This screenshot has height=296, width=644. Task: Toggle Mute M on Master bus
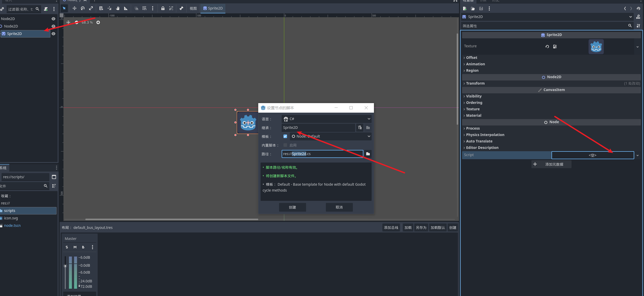(x=75, y=247)
